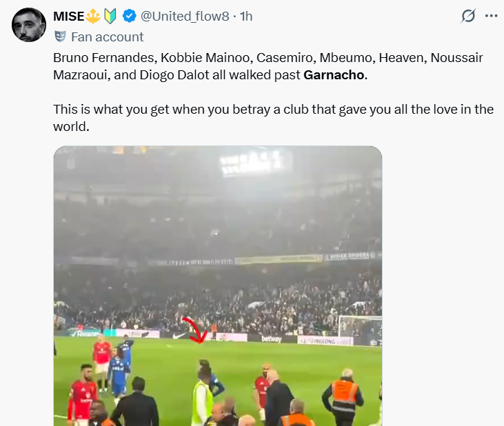Click the Nike swoosh on the pitch-side board

click(x=181, y=336)
